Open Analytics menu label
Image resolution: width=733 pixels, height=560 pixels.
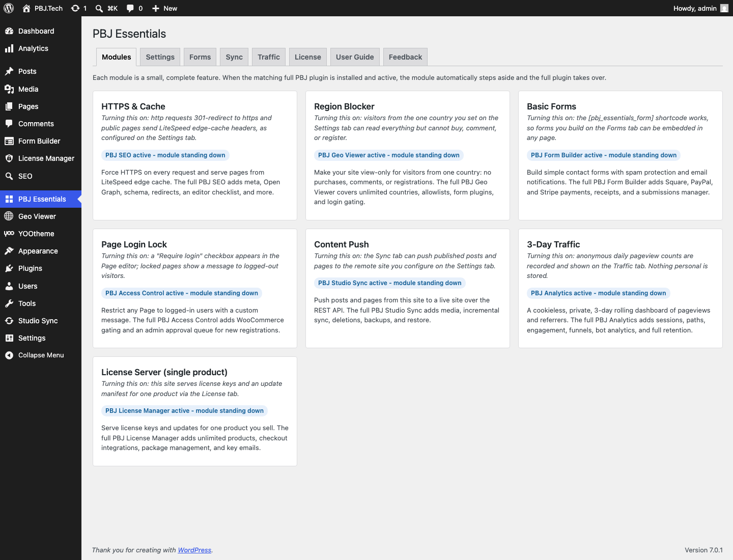pos(33,48)
